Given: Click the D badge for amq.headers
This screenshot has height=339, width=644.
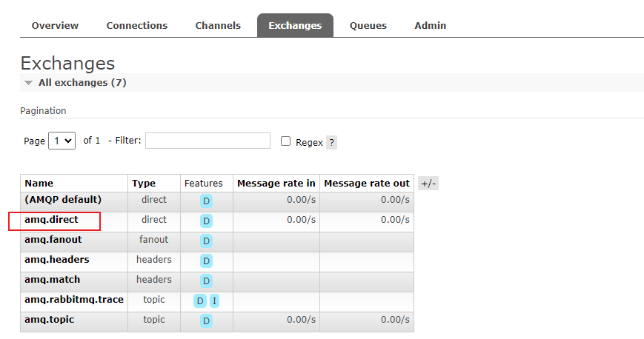Looking at the screenshot, I should (206, 261).
